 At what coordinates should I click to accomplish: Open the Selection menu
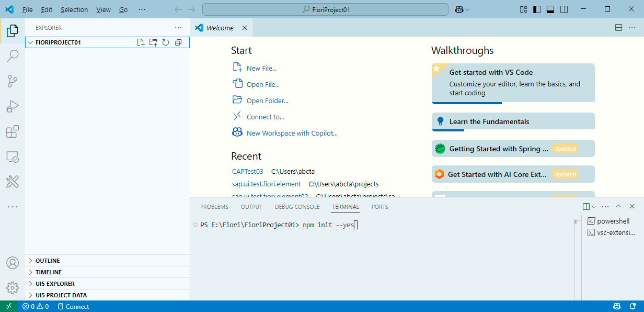[74, 9]
